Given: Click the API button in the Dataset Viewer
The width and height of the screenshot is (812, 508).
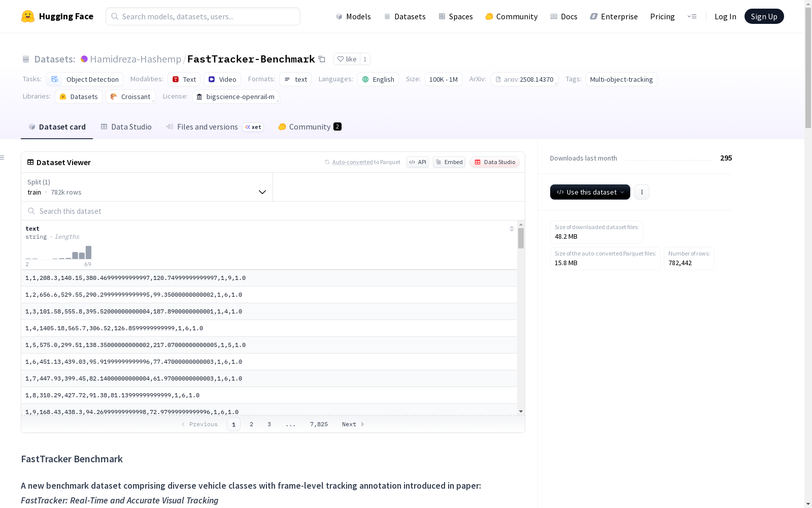Looking at the screenshot, I should pos(418,162).
